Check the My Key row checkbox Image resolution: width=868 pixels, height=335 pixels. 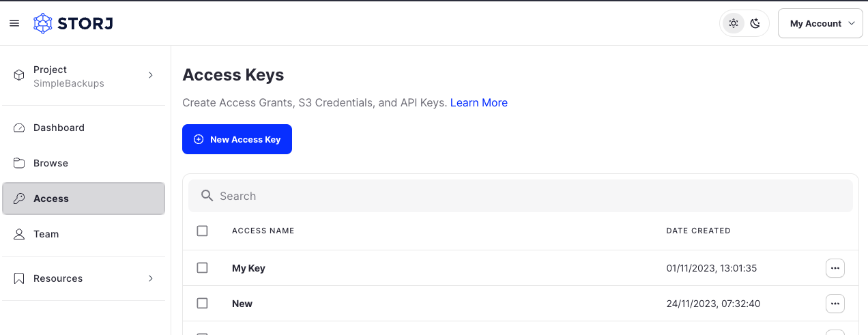click(x=202, y=268)
